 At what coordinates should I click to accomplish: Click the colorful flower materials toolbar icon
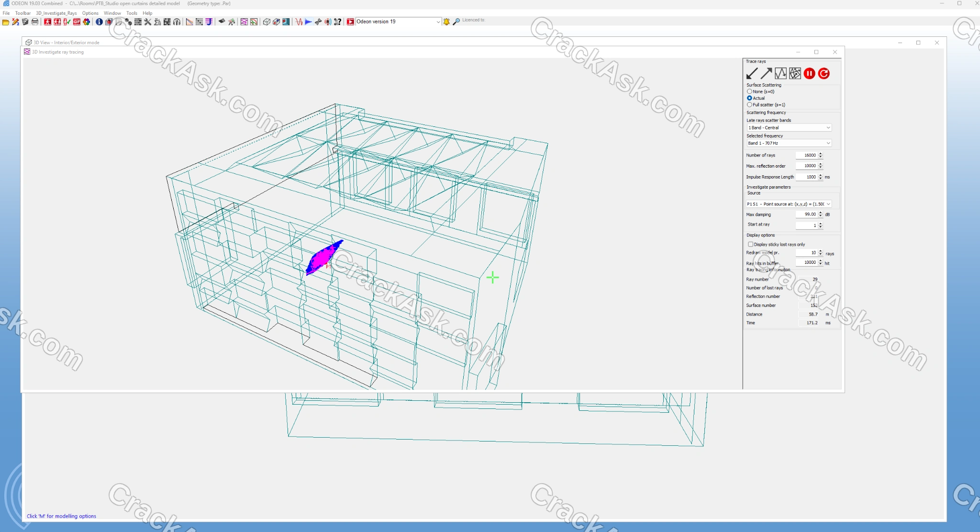click(x=86, y=22)
